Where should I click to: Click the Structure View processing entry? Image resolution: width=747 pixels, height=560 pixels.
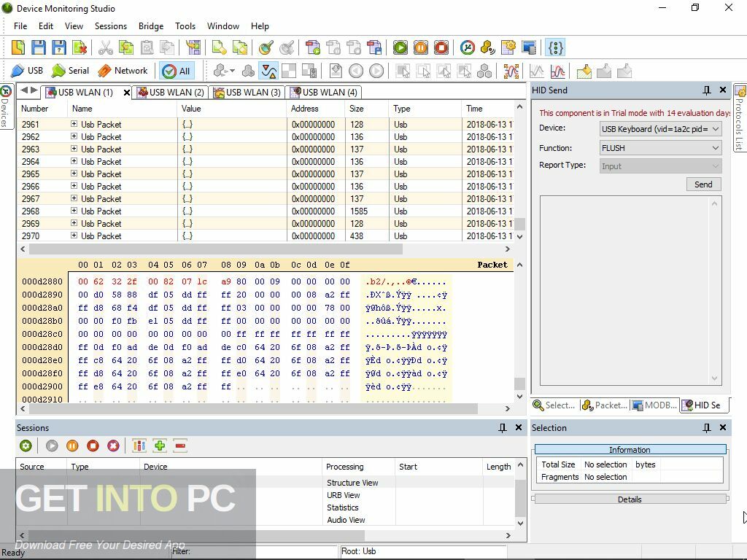352,483
